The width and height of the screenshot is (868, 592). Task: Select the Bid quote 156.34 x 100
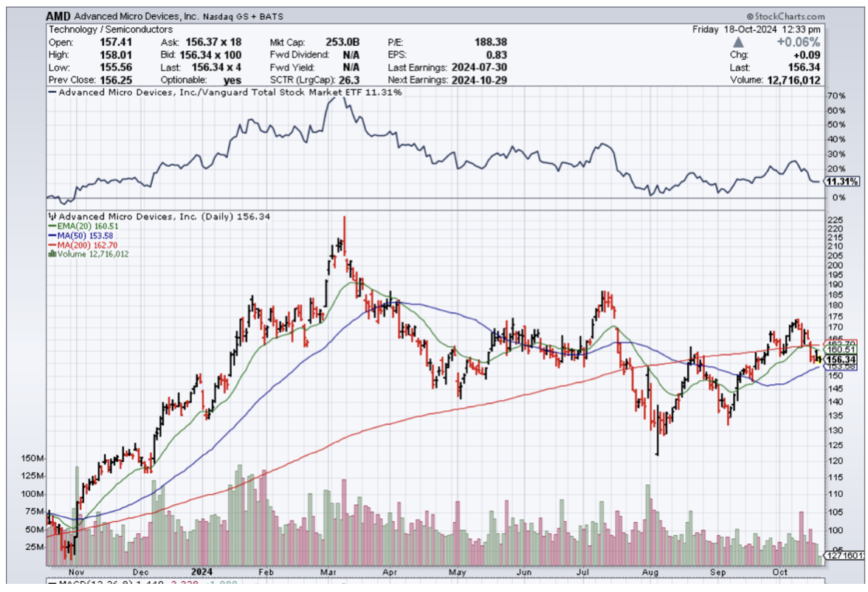tap(210, 55)
